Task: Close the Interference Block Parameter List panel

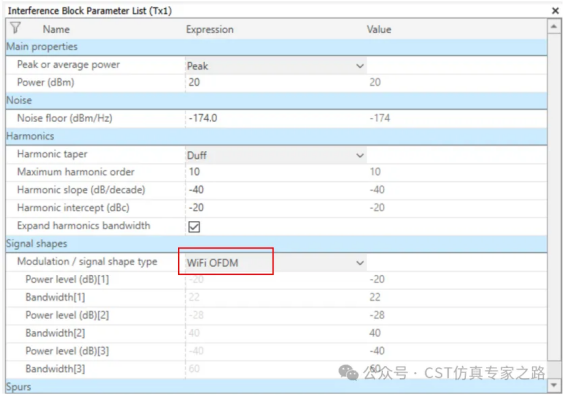Action: pyautogui.click(x=555, y=11)
